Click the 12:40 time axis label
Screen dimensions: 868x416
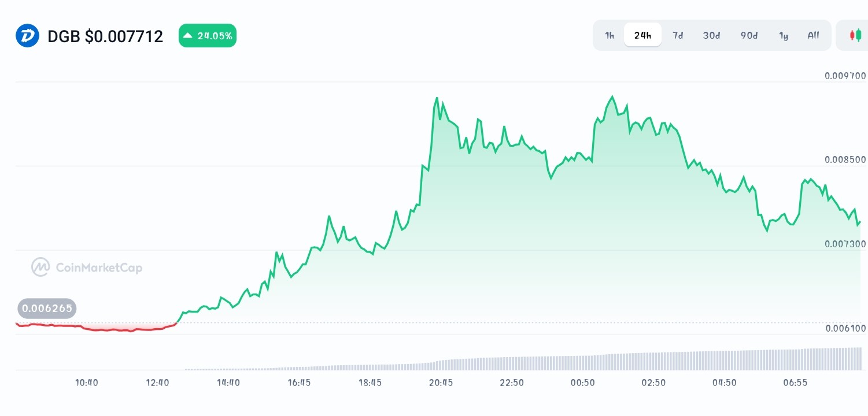click(157, 382)
